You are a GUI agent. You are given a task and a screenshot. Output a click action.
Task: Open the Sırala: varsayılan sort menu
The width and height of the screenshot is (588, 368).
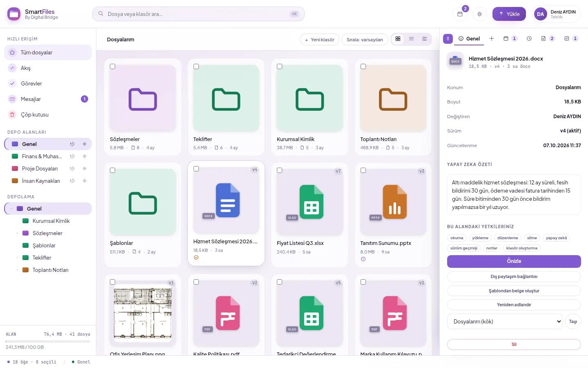pyautogui.click(x=365, y=40)
